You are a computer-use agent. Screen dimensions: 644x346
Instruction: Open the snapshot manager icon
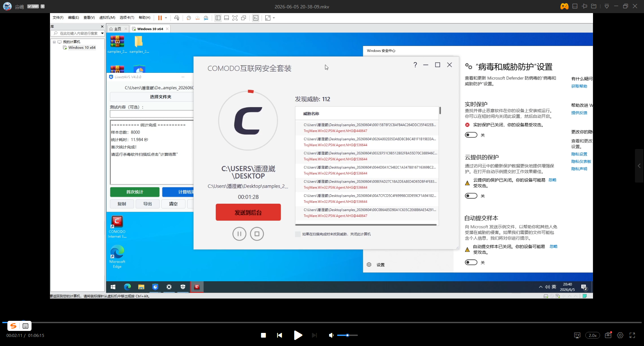(x=206, y=18)
